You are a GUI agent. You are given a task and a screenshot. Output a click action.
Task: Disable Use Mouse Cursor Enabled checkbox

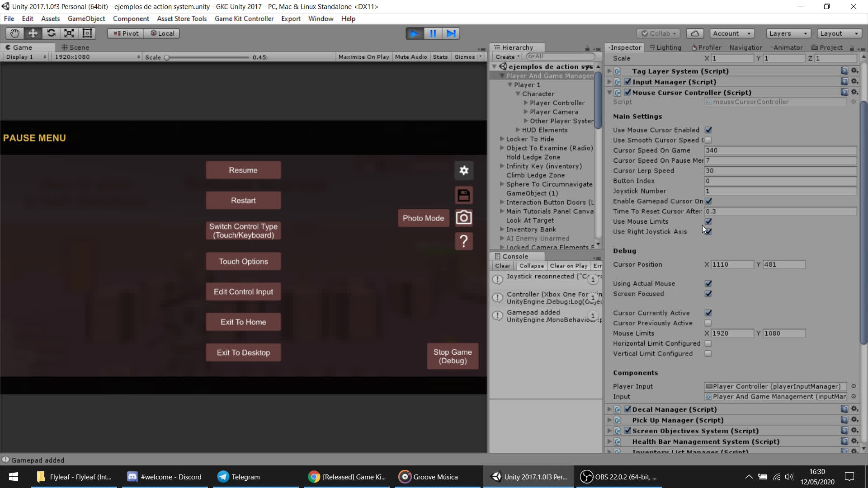708,130
